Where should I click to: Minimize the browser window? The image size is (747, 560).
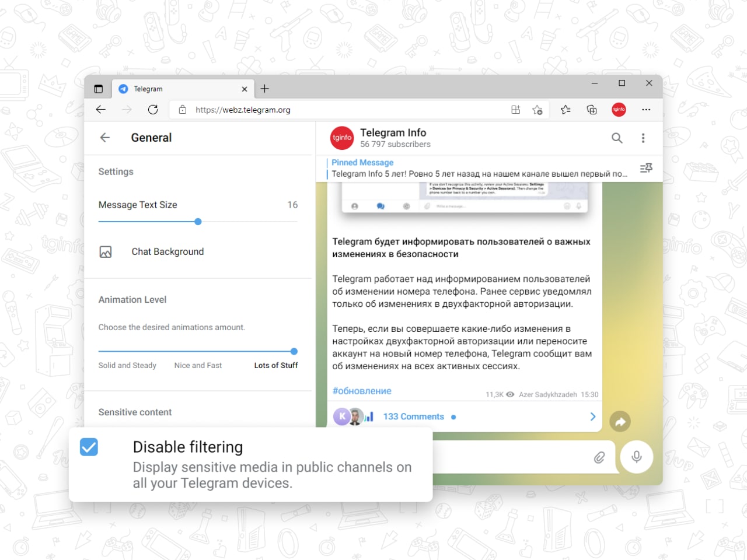(595, 83)
